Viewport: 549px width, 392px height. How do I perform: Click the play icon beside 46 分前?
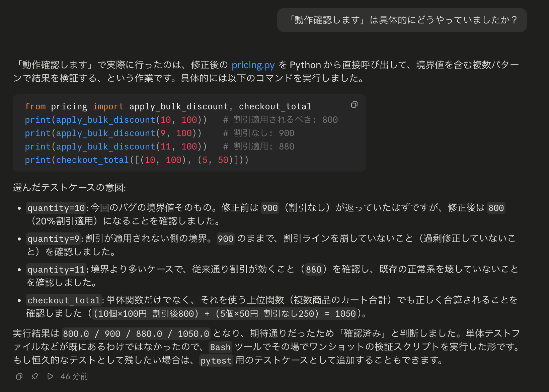(50, 376)
